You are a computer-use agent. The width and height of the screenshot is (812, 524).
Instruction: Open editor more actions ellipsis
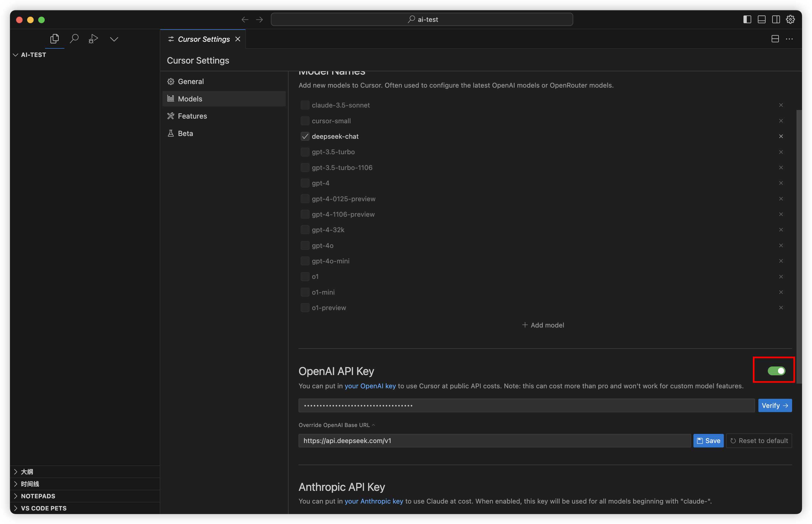pos(789,39)
